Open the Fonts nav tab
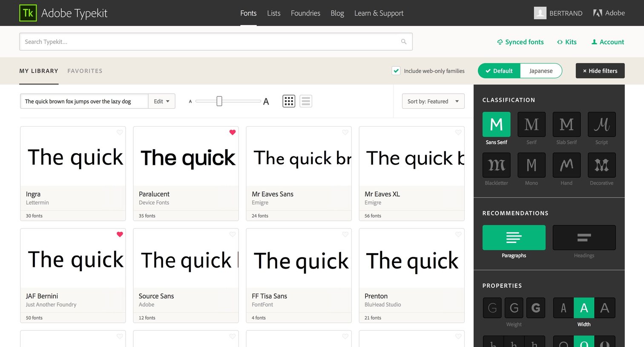The image size is (644, 347). 248,13
